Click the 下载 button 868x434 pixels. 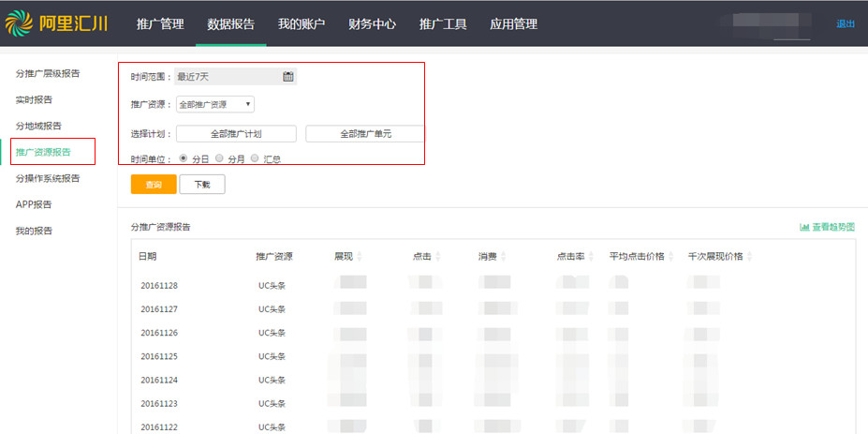202,185
